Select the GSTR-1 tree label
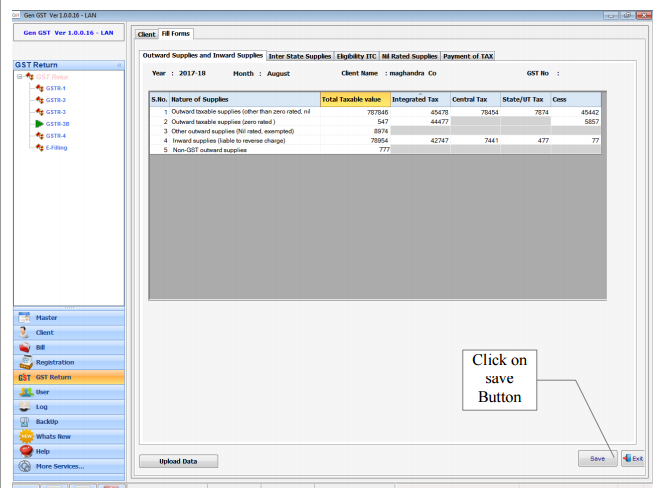The width and height of the screenshot is (654, 488). point(55,88)
